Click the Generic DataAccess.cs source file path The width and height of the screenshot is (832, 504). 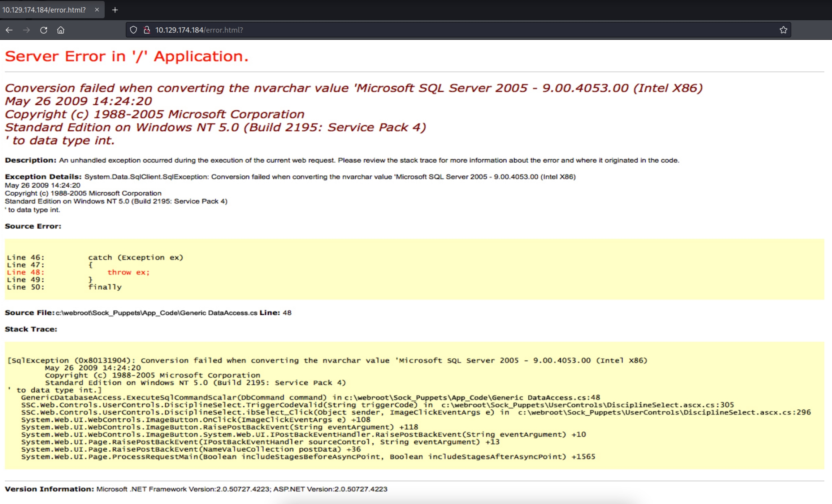click(x=156, y=313)
